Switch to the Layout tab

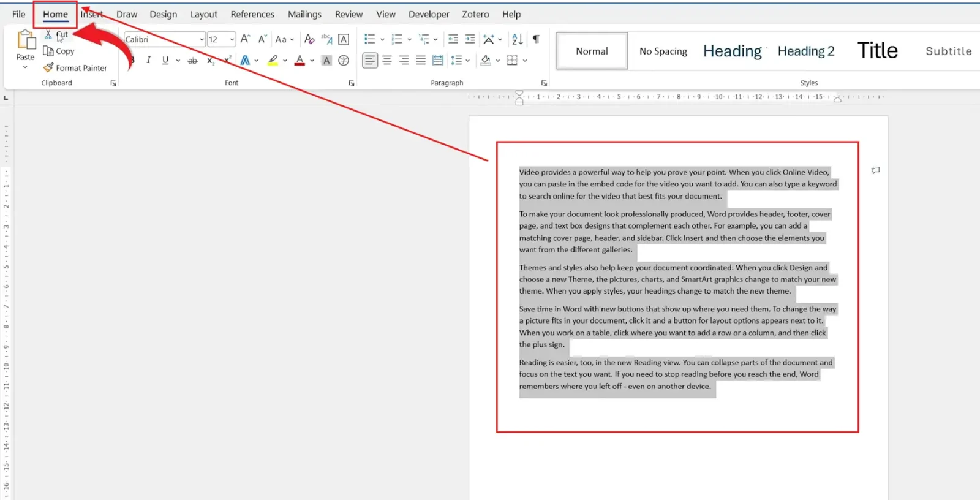tap(204, 14)
